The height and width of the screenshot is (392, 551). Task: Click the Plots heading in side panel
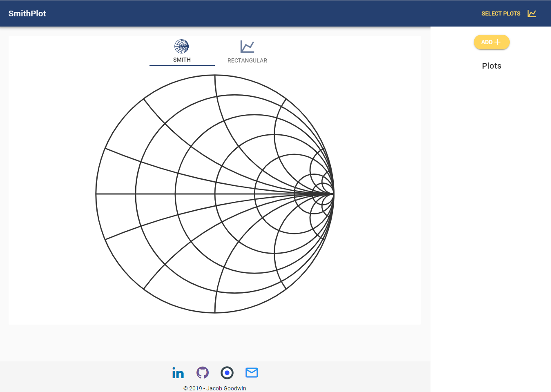[x=492, y=66]
